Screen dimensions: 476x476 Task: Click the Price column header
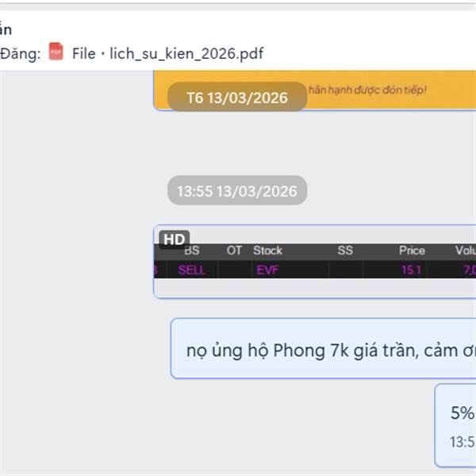(412, 251)
